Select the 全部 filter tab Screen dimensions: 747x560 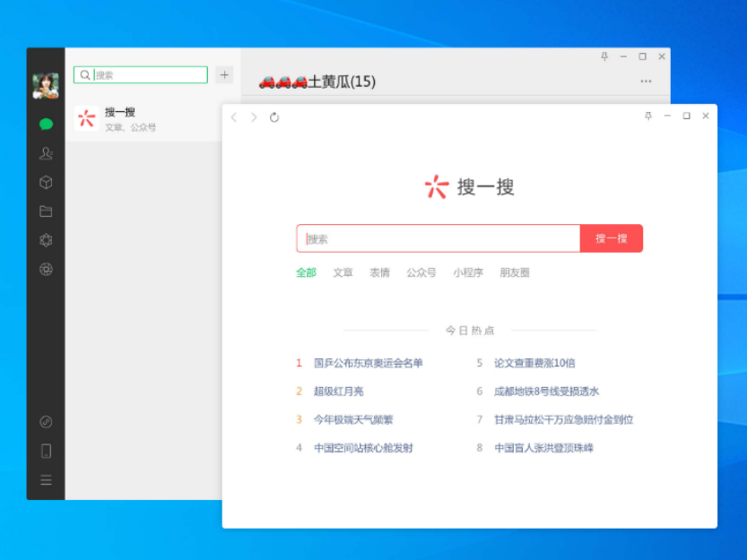coord(307,272)
